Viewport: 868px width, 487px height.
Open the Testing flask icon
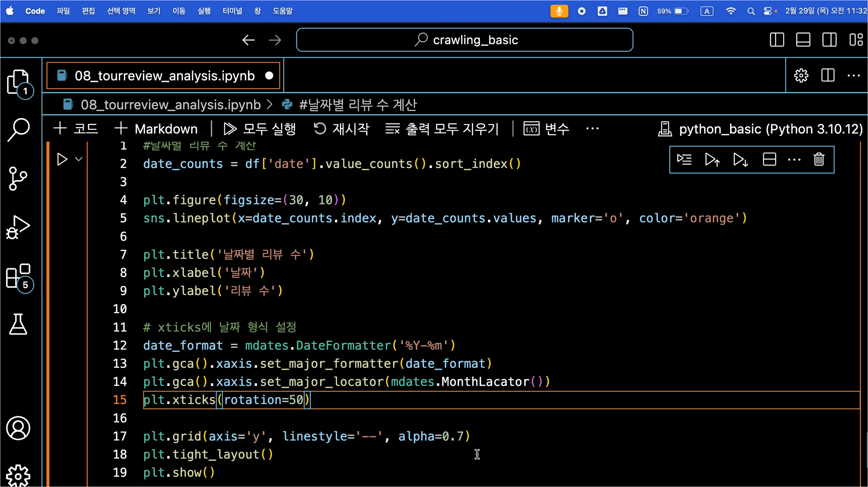tap(18, 324)
